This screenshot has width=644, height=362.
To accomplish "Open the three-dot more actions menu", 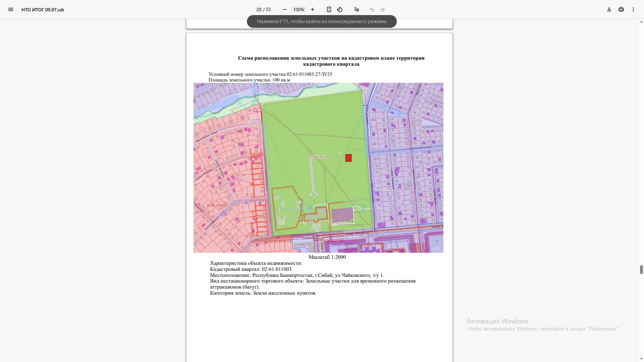I will click(633, 9).
